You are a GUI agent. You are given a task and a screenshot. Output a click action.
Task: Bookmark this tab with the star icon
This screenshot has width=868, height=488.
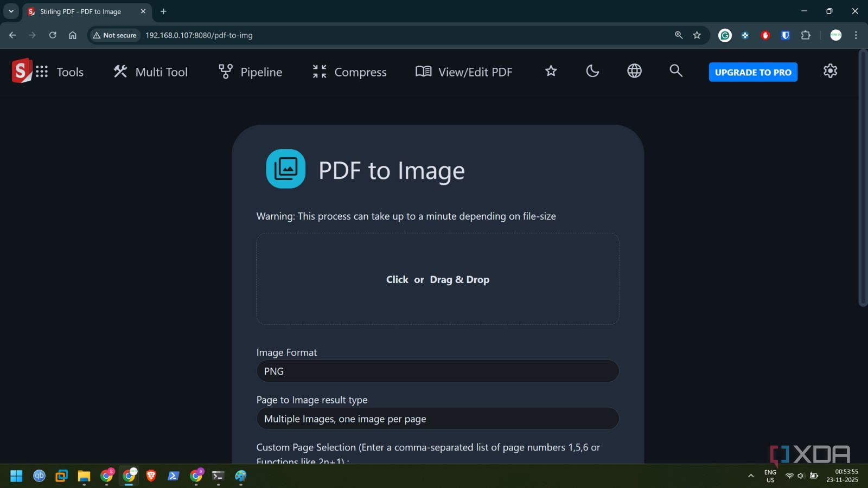(x=697, y=35)
